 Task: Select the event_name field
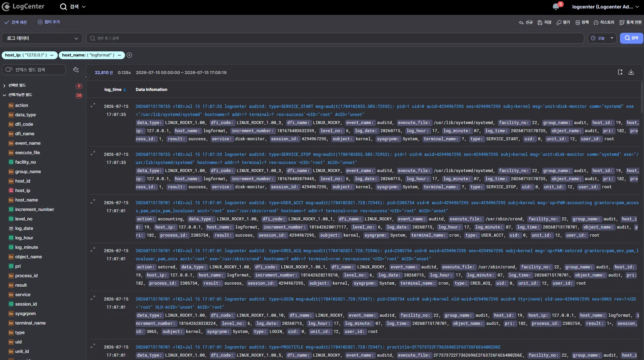(x=28, y=143)
